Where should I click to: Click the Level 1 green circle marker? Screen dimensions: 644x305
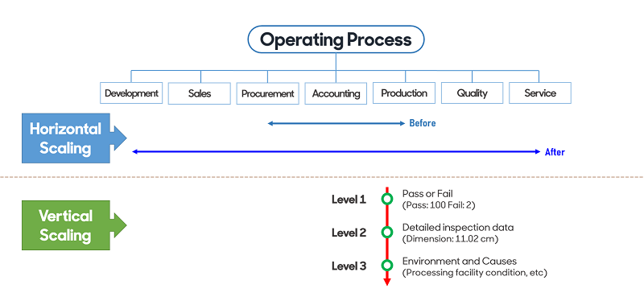pos(387,199)
